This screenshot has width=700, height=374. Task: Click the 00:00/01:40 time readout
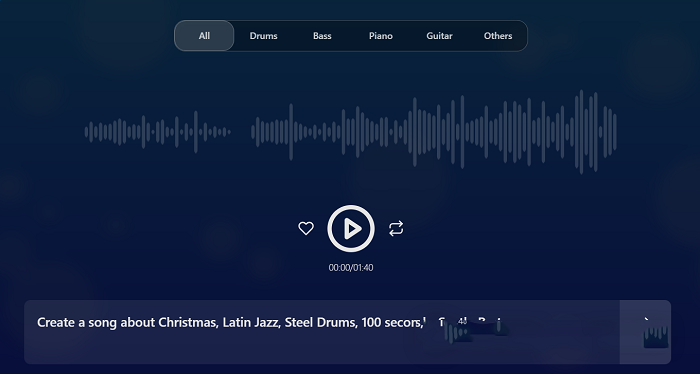point(351,268)
